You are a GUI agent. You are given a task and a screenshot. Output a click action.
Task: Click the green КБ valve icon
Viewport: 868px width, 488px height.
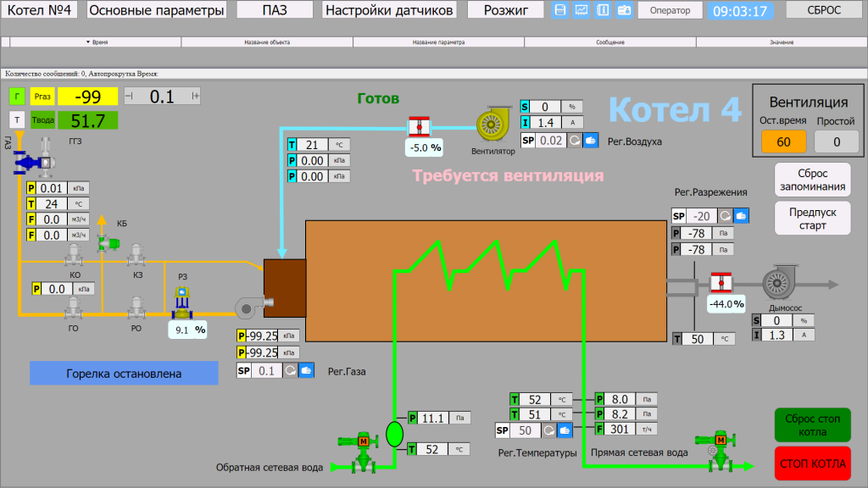pyautogui.click(x=110, y=243)
